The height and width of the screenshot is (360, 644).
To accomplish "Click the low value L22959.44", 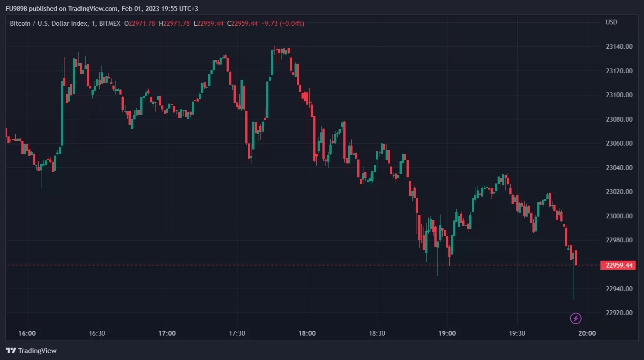I will [x=208, y=24].
